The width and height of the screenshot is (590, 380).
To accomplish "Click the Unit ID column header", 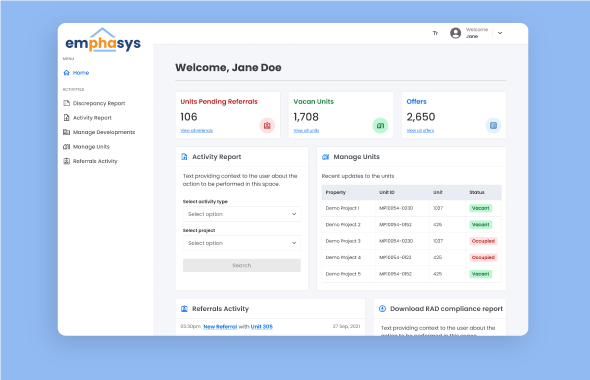I will coord(387,192).
